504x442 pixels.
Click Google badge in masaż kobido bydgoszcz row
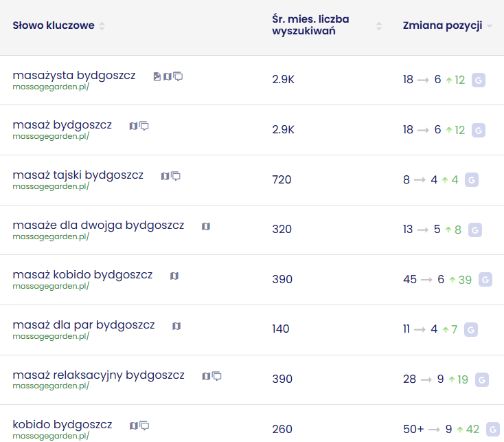coord(485,280)
